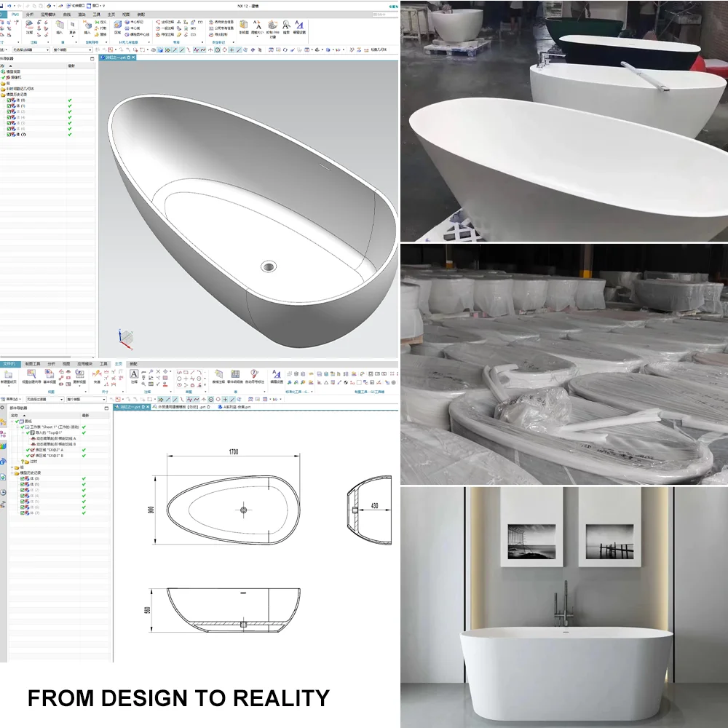Uncheck 体 (0) in the upper navigator
Image resolution: width=728 pixels, height=728 pixels.
pos(9,100)
